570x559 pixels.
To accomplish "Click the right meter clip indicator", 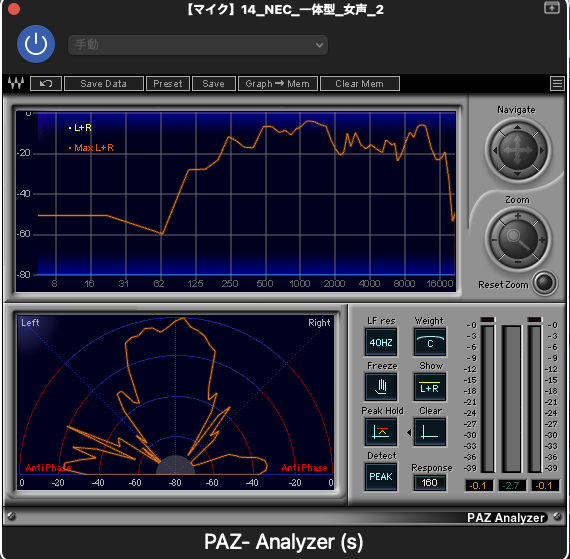I will [535, 319].
